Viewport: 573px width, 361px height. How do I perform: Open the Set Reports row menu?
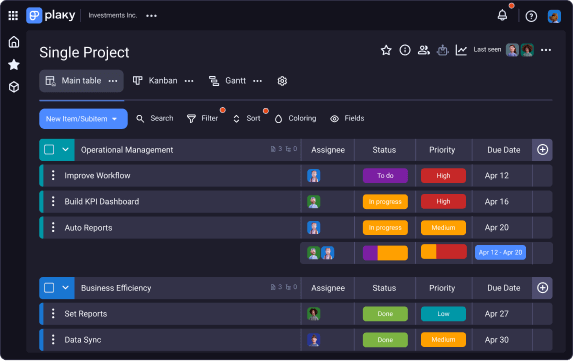(53, 314)
